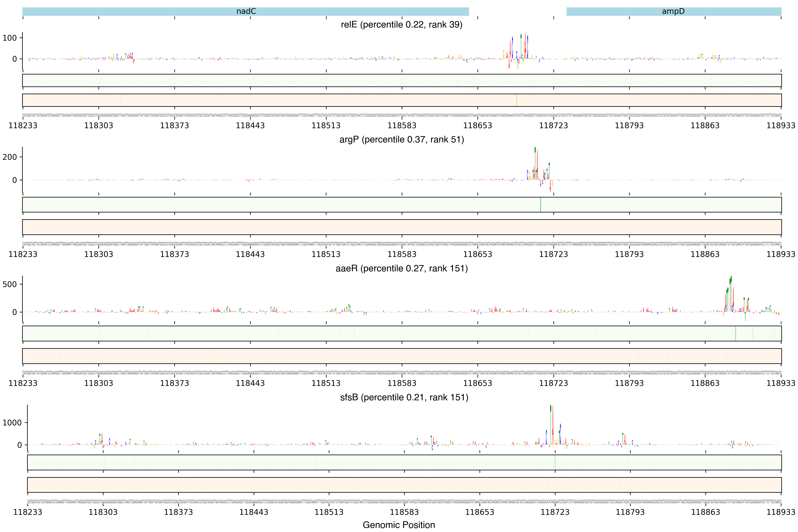Click the Genomic Position axis label
Viewport: 798px width, 532px height.
click(399, 525)
